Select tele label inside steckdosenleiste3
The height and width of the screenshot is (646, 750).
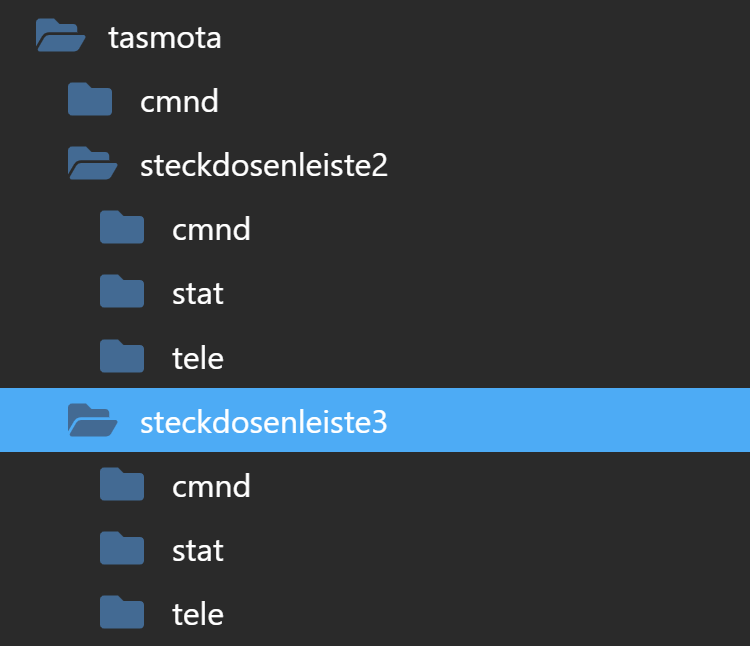pos(198,613)
